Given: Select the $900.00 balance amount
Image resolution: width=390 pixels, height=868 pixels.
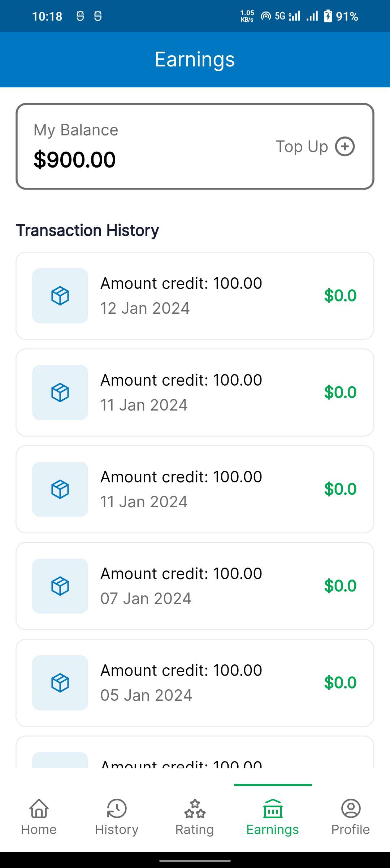Looking at the screenshot, I should point(75,160).
